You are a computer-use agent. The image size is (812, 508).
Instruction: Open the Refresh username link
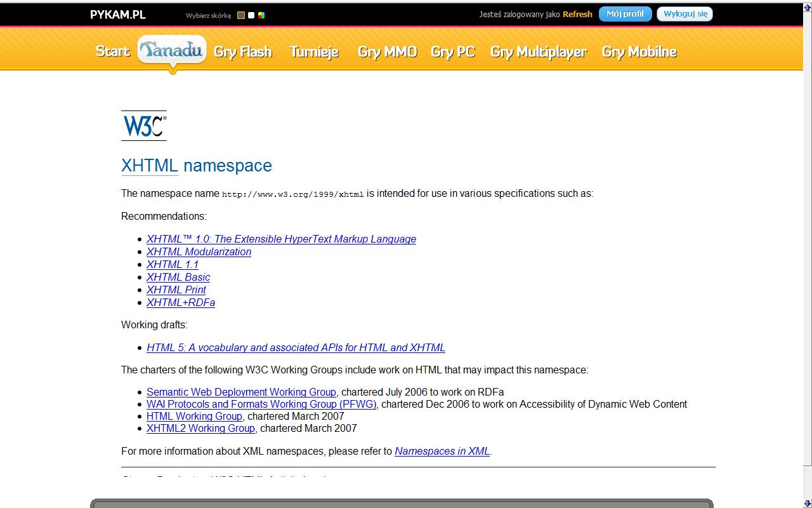[x=577, y=14]
